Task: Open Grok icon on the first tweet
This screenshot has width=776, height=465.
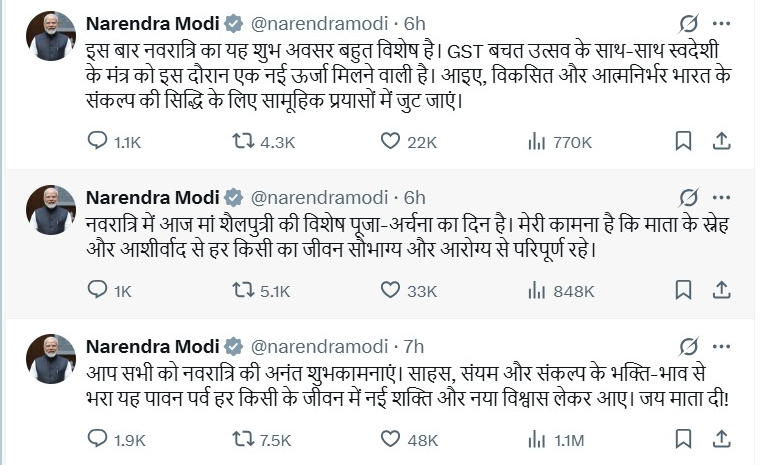Action: click(x=687, y=22)
